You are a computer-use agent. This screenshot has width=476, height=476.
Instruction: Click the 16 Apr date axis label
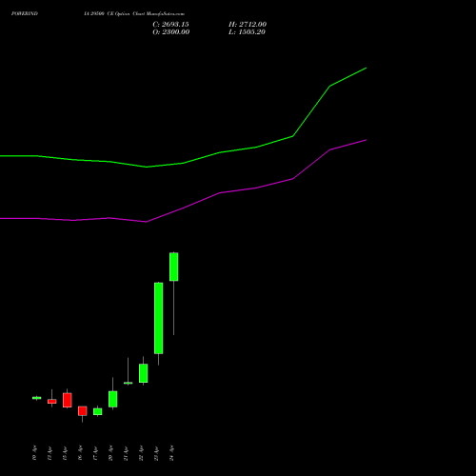coord(80,453)
